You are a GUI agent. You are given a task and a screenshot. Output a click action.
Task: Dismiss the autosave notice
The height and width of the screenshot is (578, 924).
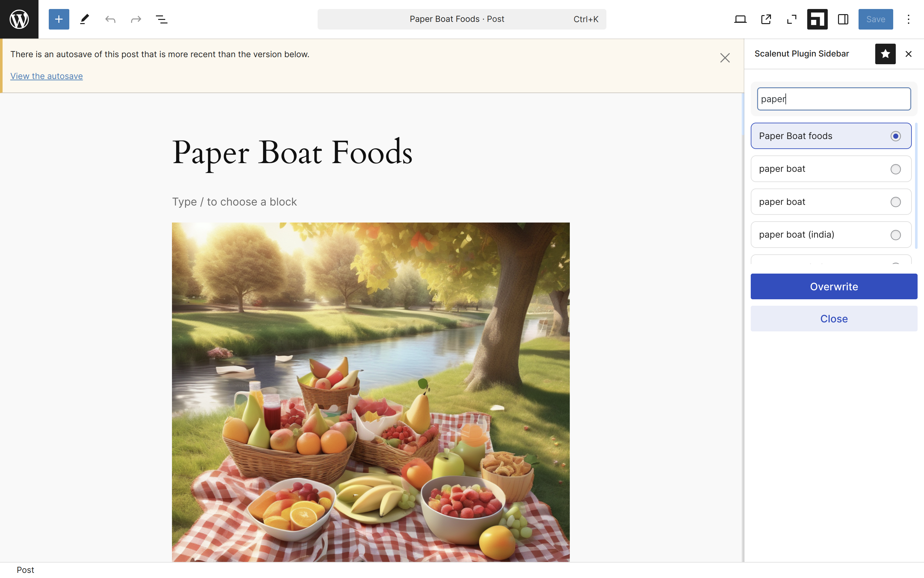click(725, 58)
